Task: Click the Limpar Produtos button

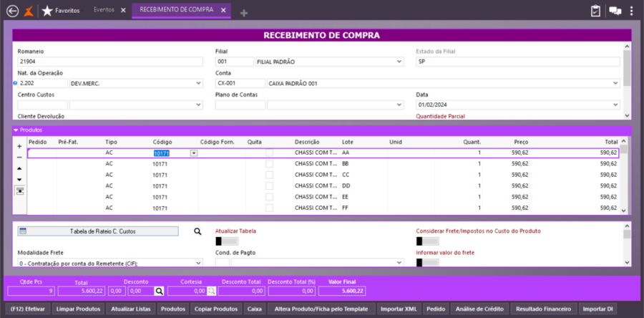Action: pyautogui.click(x=78, y=309)
